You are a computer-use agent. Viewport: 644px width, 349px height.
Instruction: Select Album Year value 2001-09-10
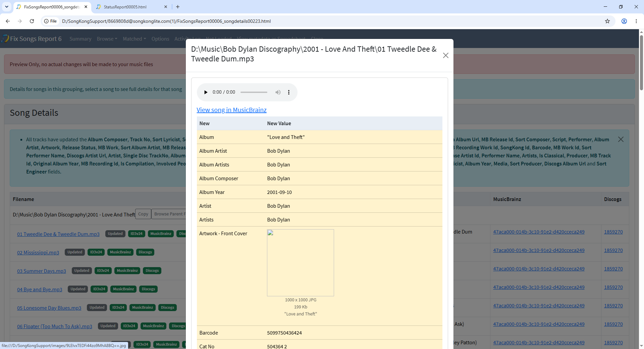coord(279,192)
